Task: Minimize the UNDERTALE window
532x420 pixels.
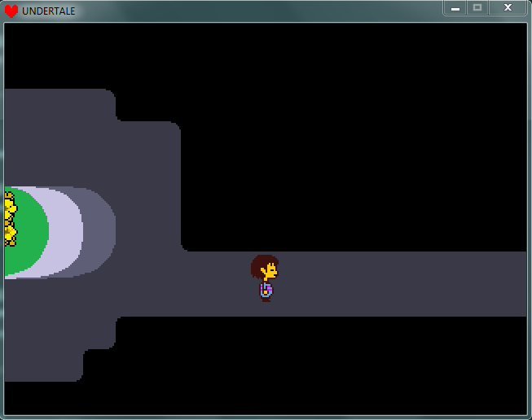Action: [455, 8]
